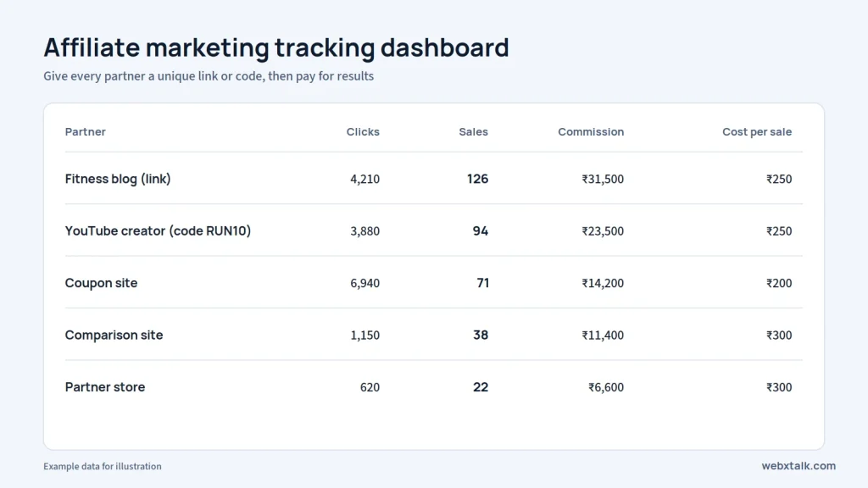Screen dimensions: 868x488
Task: Click the 126 sales value
Action: (478, 179)
